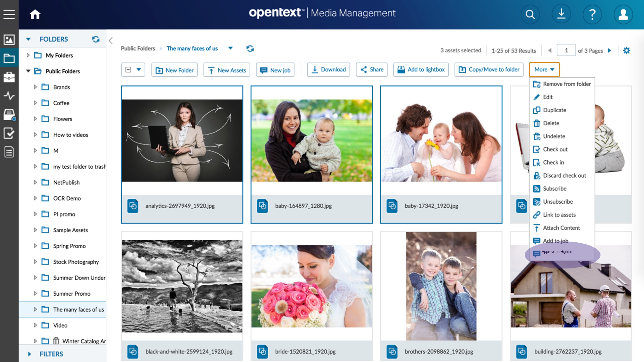Click asset type icon for baby-164897_1280.jpg
Viewport: 644px width, 362px height.
[x=262, y=206]
